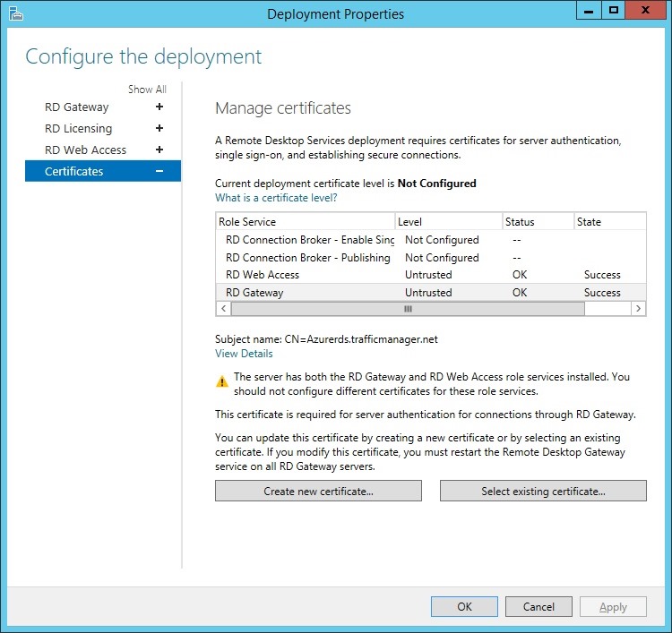Viewport: 672px width, 633px height.
Task: Click Select existing certificate button
Action: tap(543, 491)
